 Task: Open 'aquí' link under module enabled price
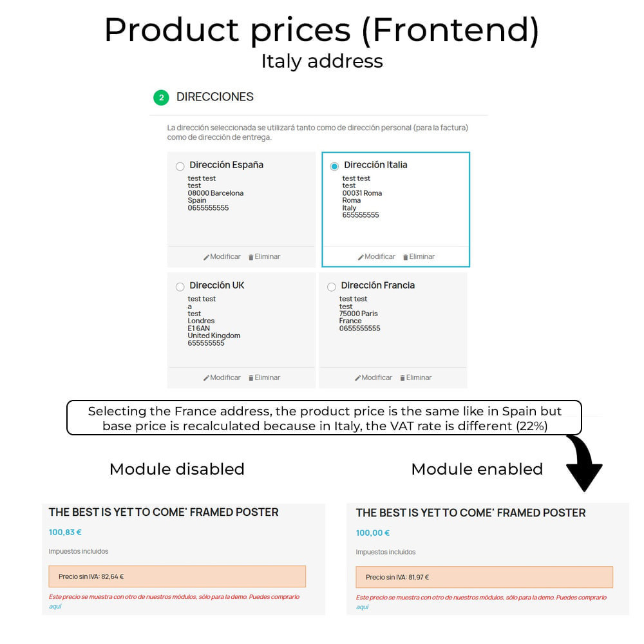pos(362,607)
